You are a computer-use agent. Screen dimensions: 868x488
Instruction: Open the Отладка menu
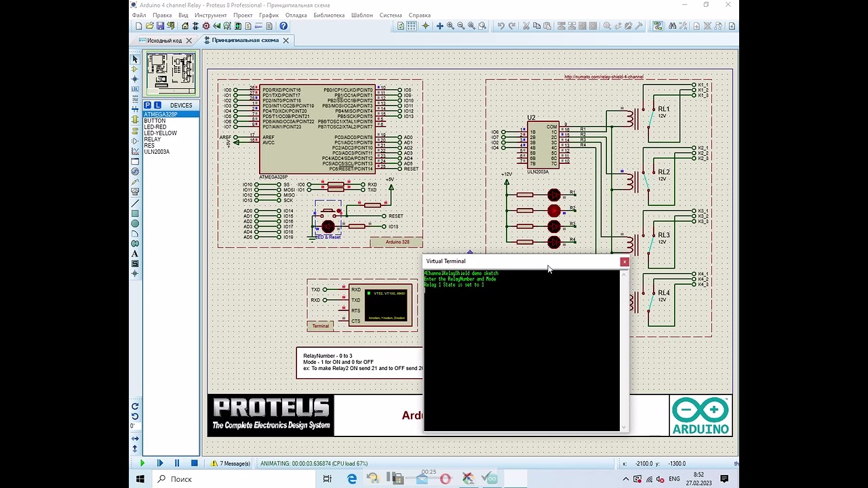pos(296,15)
